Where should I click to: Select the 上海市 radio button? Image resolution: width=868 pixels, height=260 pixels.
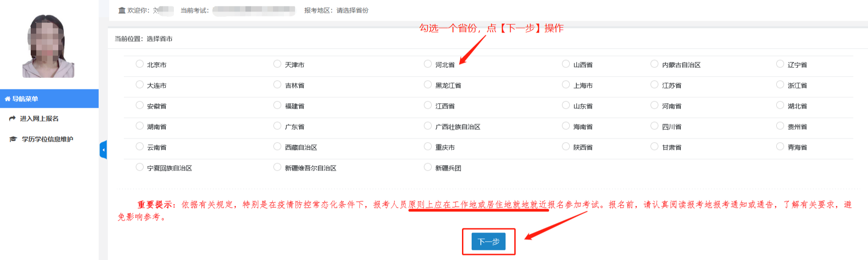(566, 84)
